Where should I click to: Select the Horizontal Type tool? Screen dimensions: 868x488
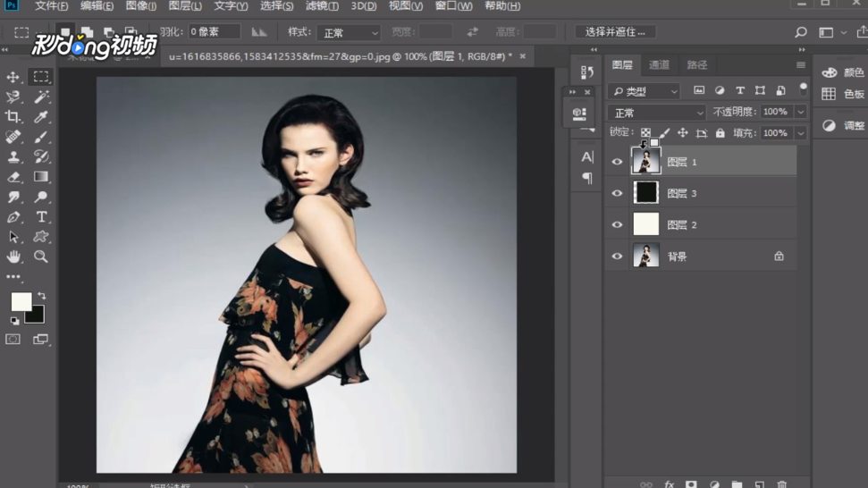coord(40,217)
